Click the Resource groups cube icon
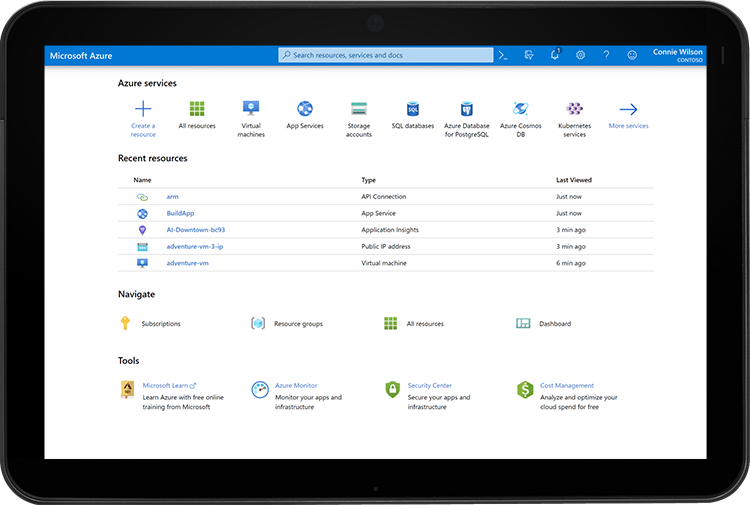 click(x=258, y=324)
